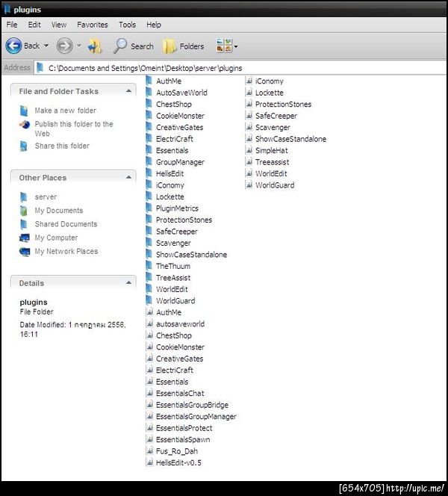The image size is (448, 496).
Task: Select the Fus_Ro_Dah jar file icon
Action: 149,450
